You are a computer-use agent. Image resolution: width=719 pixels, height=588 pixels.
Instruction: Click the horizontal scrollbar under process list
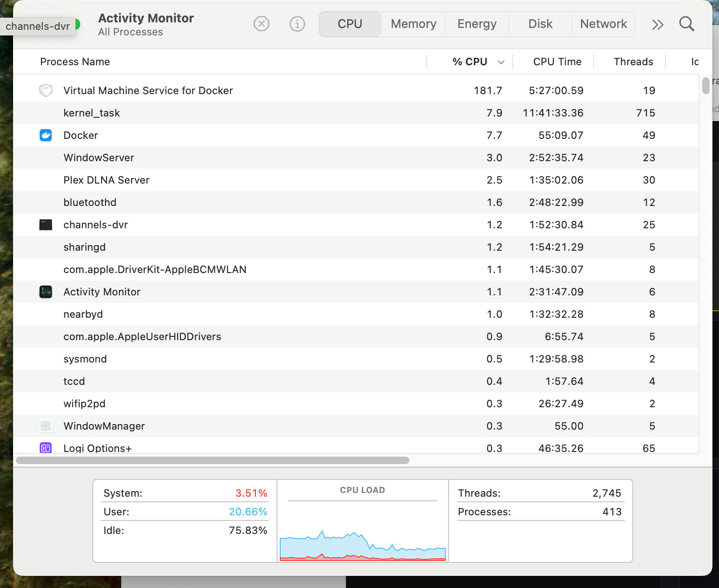coord(213,460)
